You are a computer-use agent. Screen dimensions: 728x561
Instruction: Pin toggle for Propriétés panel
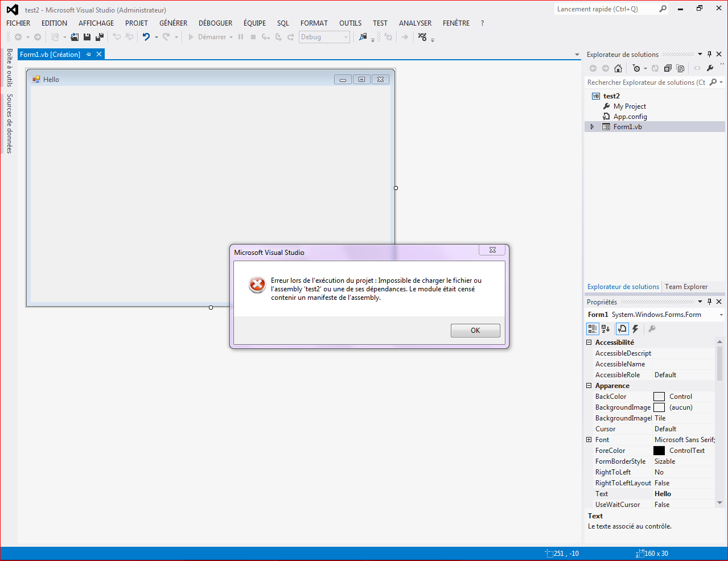coord(709,302)
